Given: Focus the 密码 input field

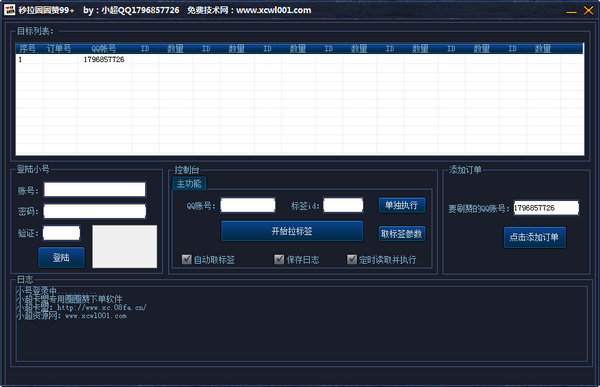Looking at the screenshot, I should coord(95,211).
